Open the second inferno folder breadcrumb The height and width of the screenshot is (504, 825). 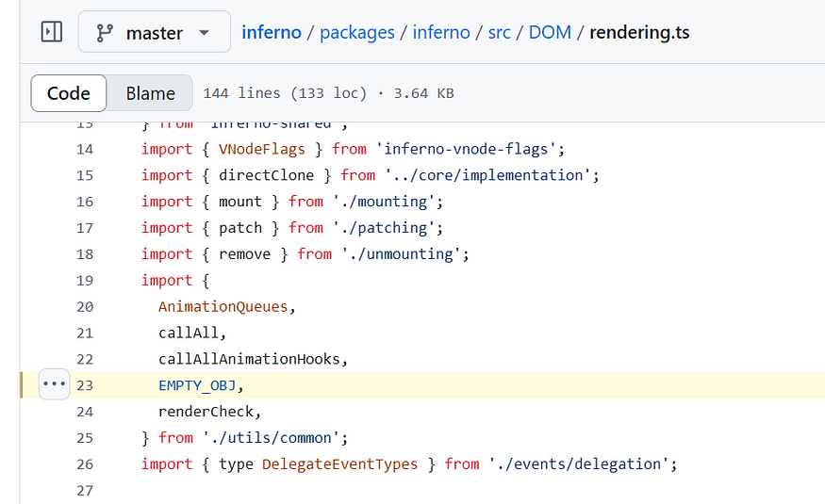441,32
